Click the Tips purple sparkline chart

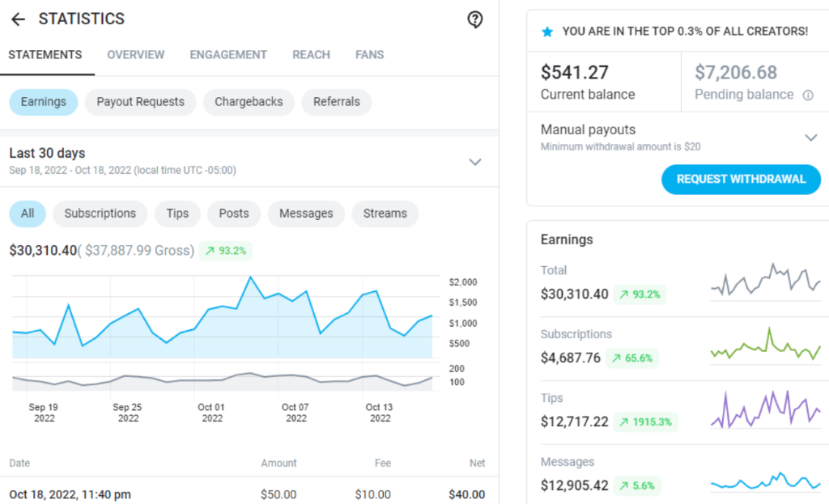(x=765, y=409)
